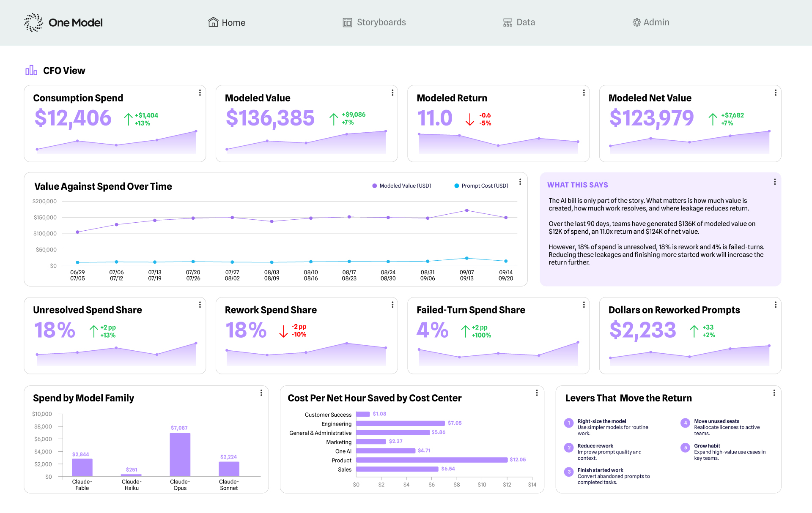This screenshot has width=812, height=513.
Task: Select the Customer Success bar
Action: [363, 414]
